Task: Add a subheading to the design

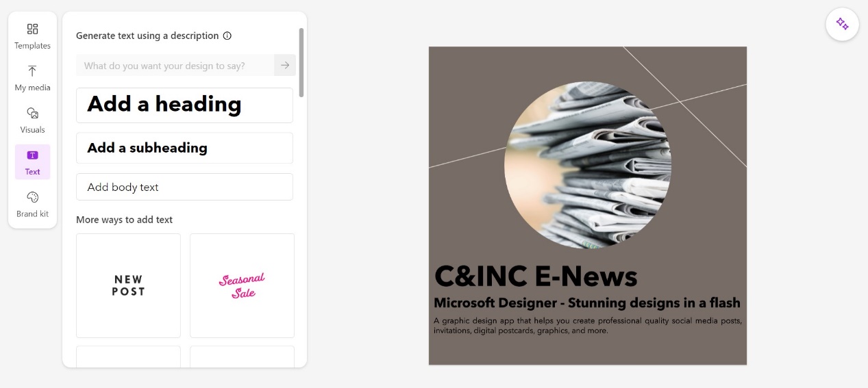Action: (184, 148)
